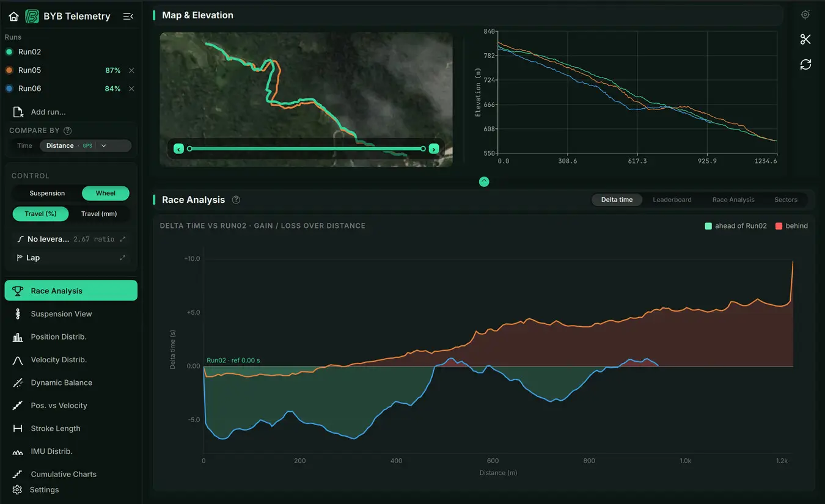Click Run05 87% match value

click(x=112, y=70)
